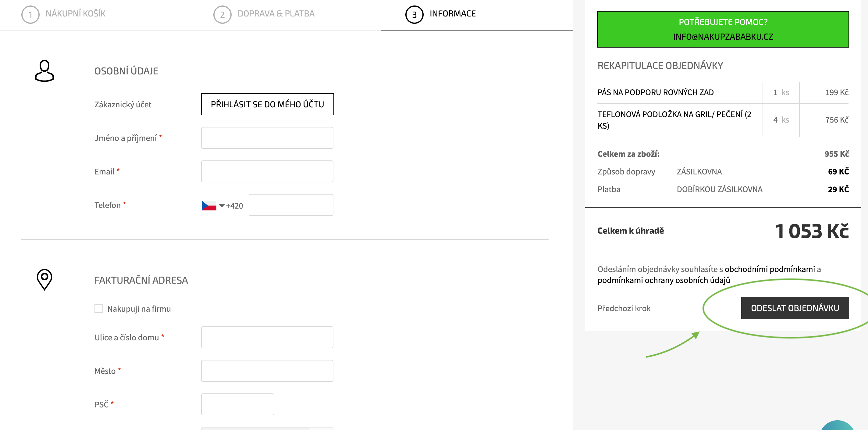Viewport: 868px width, 430px height.
Task: Focus the Město input field
Action: coord(267,371)
